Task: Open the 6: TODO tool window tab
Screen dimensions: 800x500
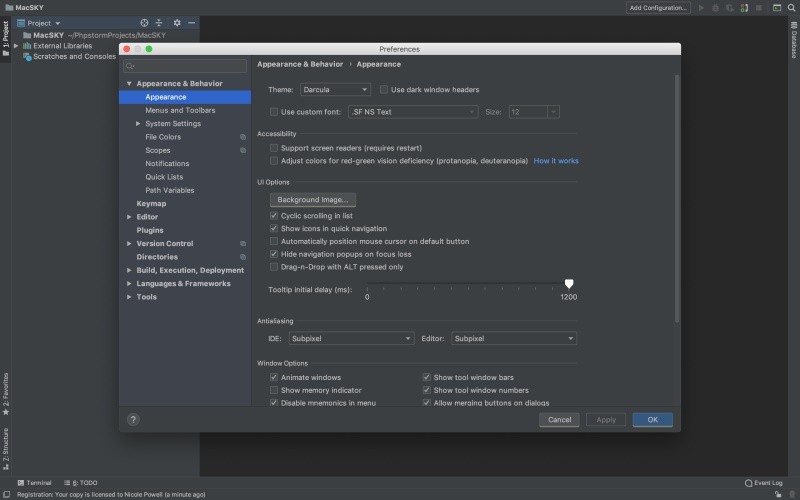Action: [81, 483]
